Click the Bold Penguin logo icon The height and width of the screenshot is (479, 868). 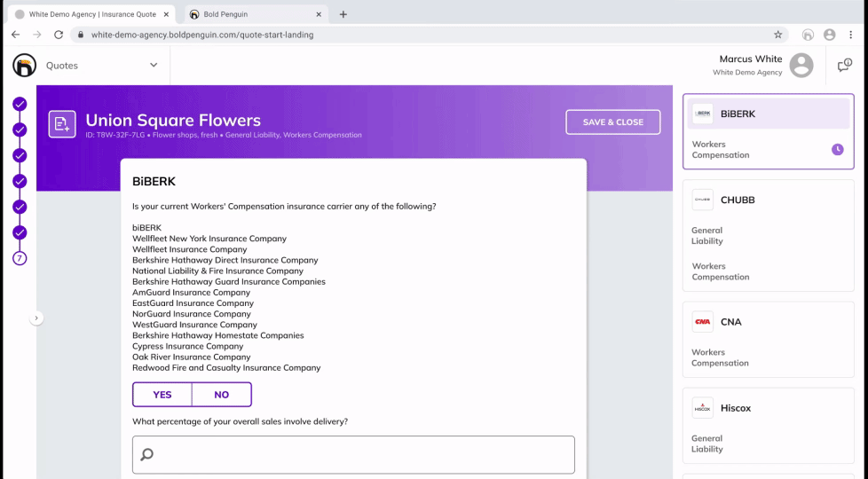pyautogui.click(x=24, y=66)
